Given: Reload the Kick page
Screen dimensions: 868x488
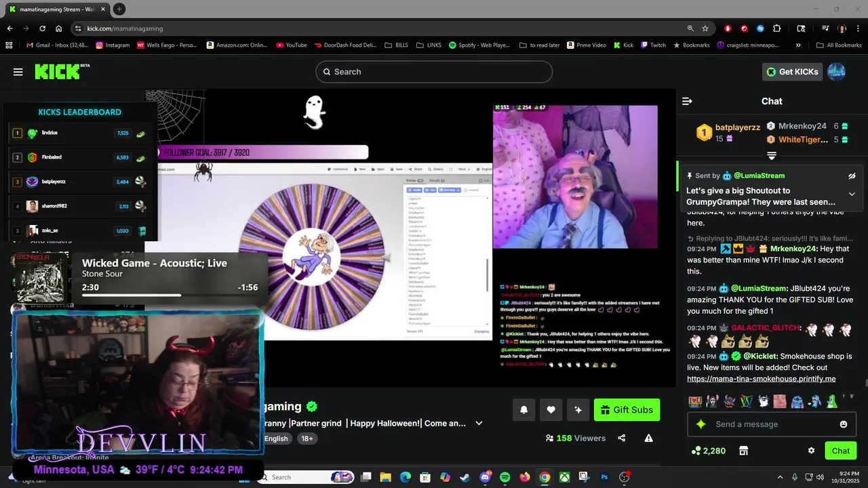Looking at the screenshot, I should pyautogui.click(x=42, y=28).
